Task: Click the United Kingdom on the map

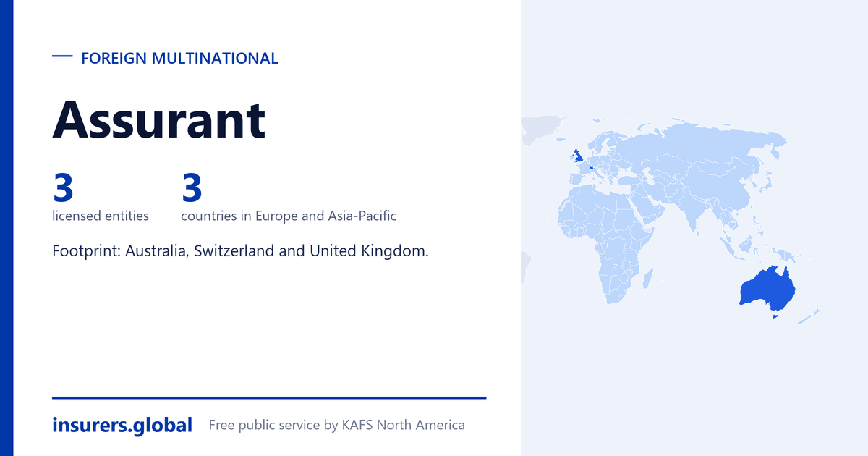Action: point(578,156)
